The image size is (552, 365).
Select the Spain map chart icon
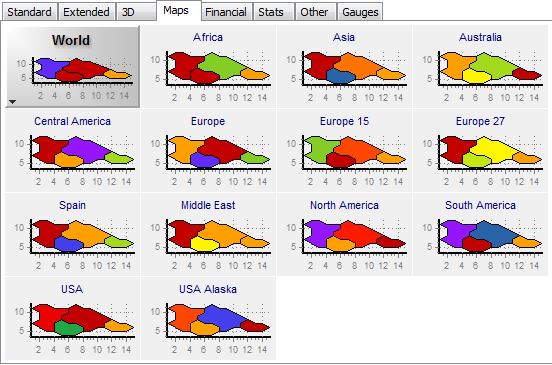pos(72,235)
